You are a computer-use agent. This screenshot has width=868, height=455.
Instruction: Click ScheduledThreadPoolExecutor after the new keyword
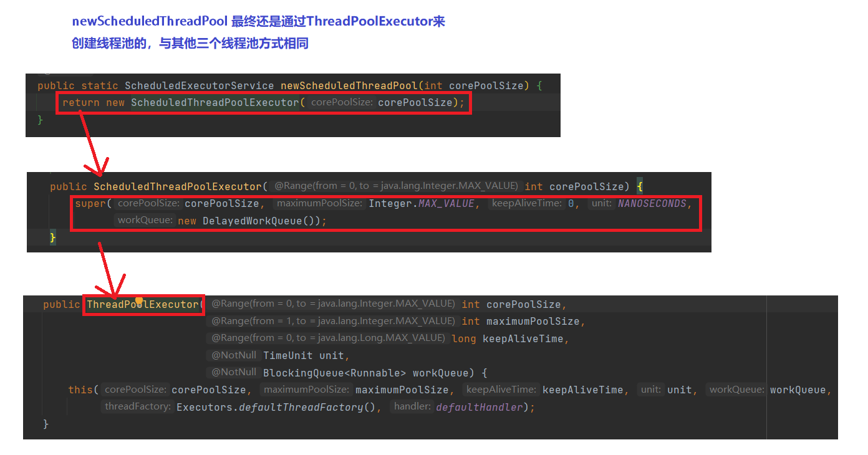(x=215, y=102)
